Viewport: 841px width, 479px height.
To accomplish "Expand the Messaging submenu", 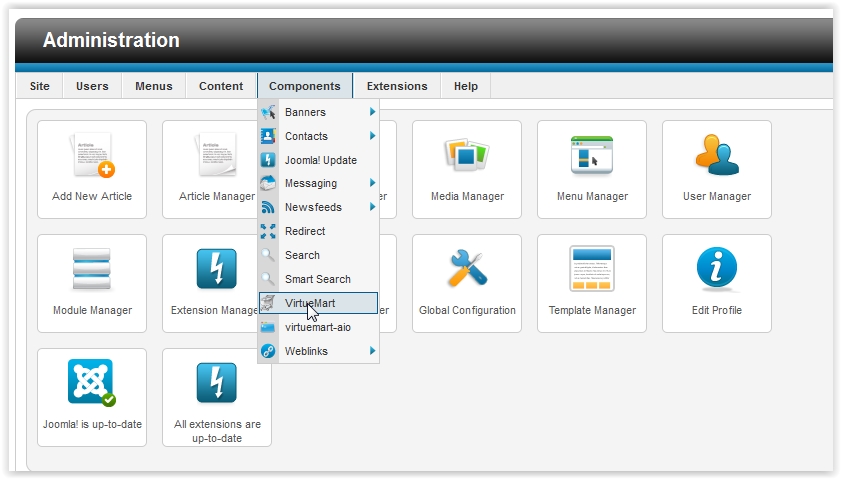I will (x=372, y=183).
